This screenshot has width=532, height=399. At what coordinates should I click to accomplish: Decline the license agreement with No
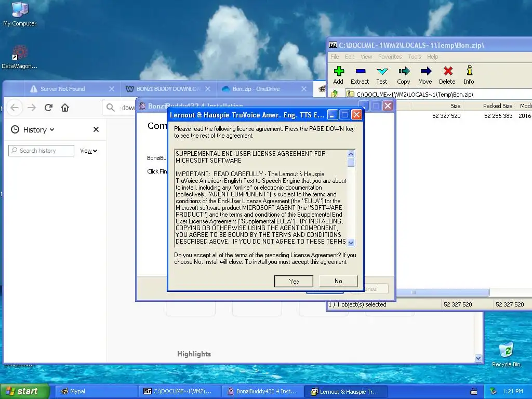(x=338, y=281)
